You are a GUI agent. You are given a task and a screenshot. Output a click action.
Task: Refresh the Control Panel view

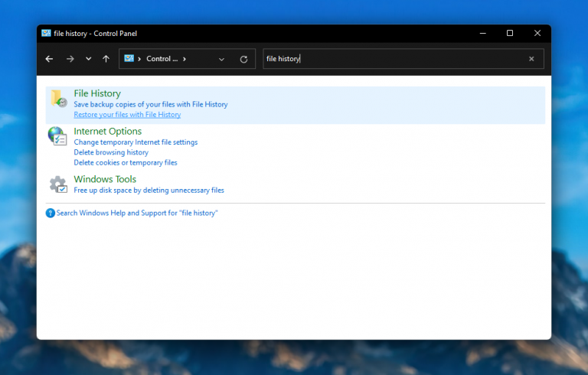[243, 59]
